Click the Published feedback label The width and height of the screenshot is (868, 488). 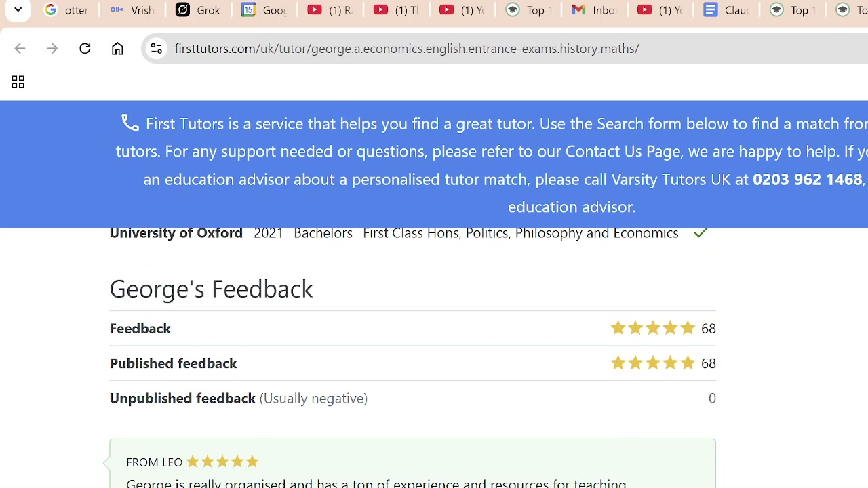173,363
